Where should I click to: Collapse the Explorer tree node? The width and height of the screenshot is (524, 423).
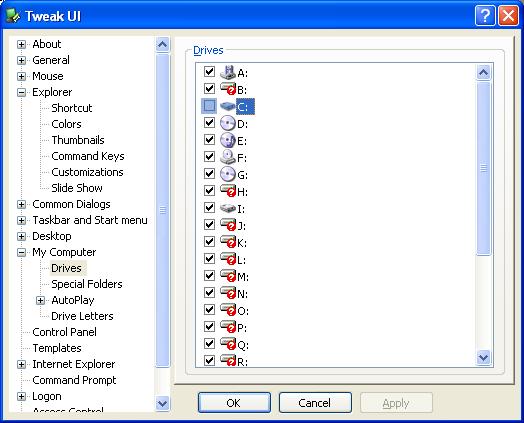(21, 93)
